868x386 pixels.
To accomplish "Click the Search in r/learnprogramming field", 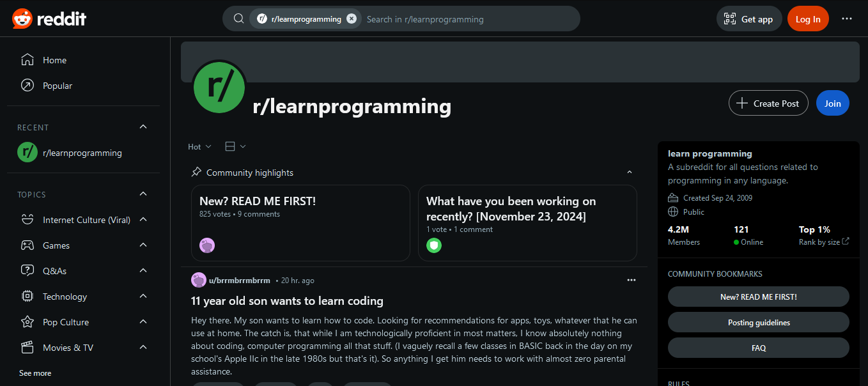I will (469, 19).
